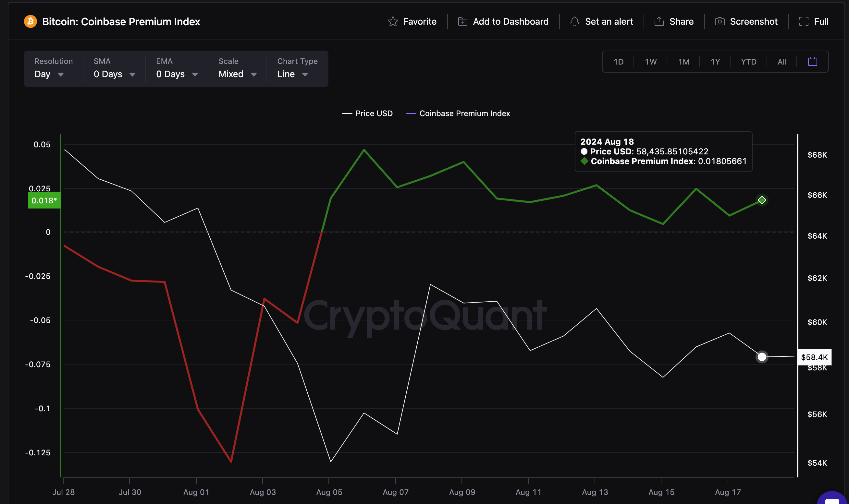Click the $62K right axis label
Screen dimensions: 849x504
(817, 278)
